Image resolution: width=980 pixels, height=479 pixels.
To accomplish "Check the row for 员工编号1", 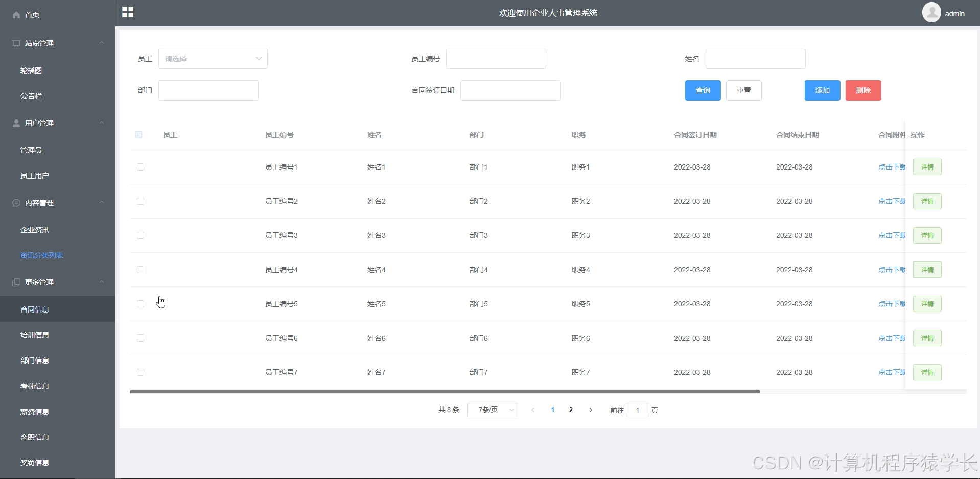I will coord(141,167).
